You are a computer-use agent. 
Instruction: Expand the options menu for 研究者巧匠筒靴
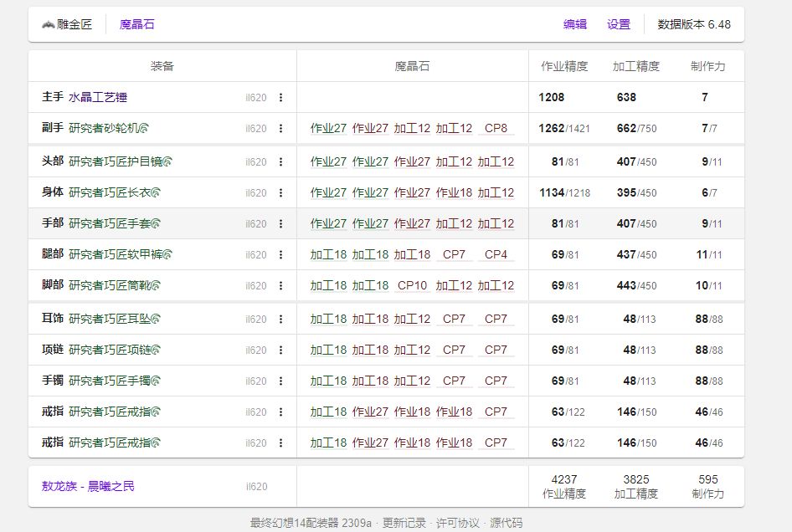280,286
